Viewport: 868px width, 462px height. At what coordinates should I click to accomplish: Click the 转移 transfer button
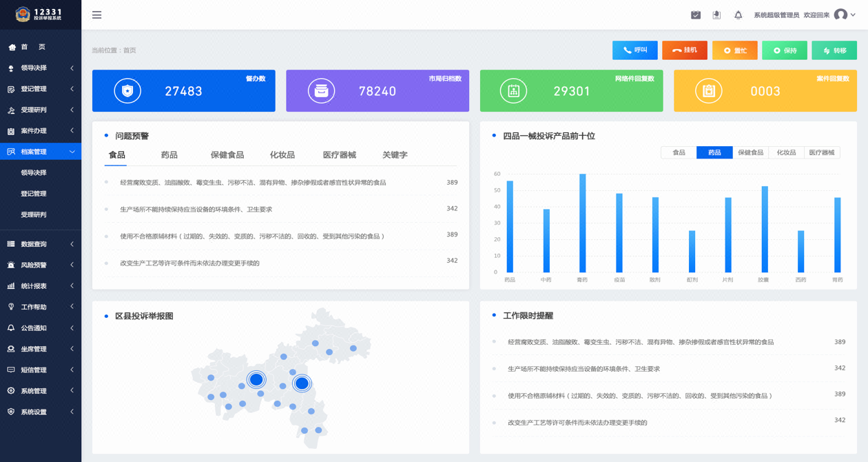click(x=834, y=50)
